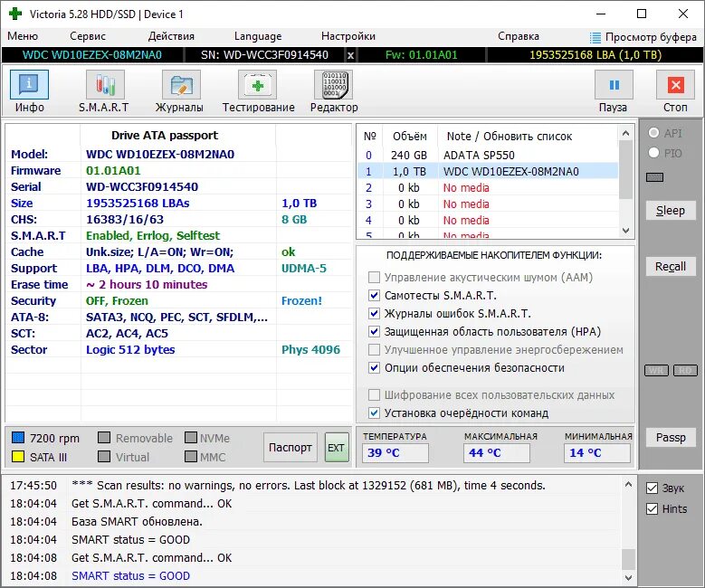The height and width of the screenshot is (588, 705).
Task: Toggle Самотесты S.M.A.R.T. checkbox
Action: pyautogui.click(x=374, y=295)
